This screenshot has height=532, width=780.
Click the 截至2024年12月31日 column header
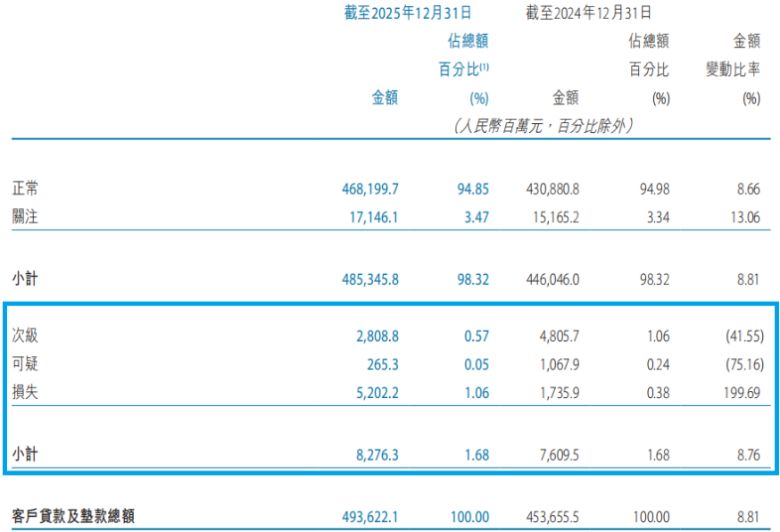pos(589,12)
